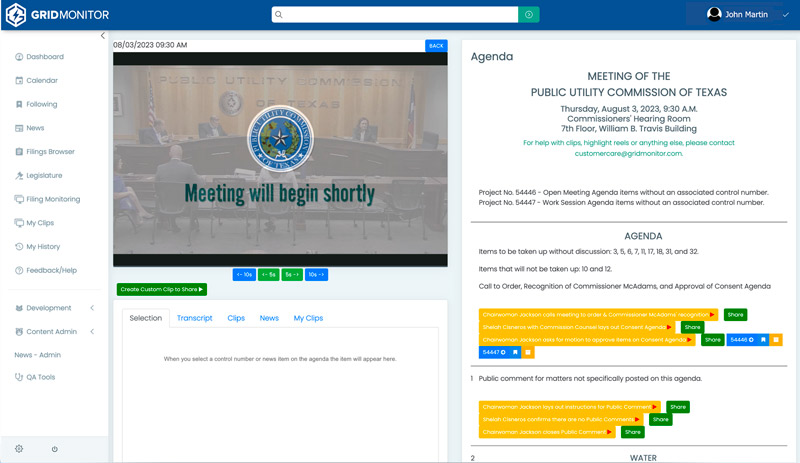View My History page
Image resolution: width=800 pixels, height=463 pixels.
pyautogui.click(x=37, y=247)
